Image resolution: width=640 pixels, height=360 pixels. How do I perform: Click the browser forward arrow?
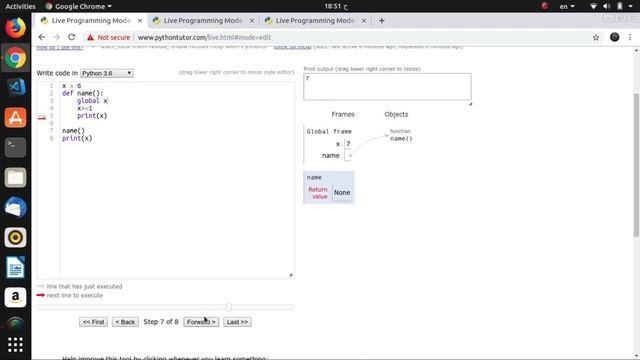(x=56, y=37)
